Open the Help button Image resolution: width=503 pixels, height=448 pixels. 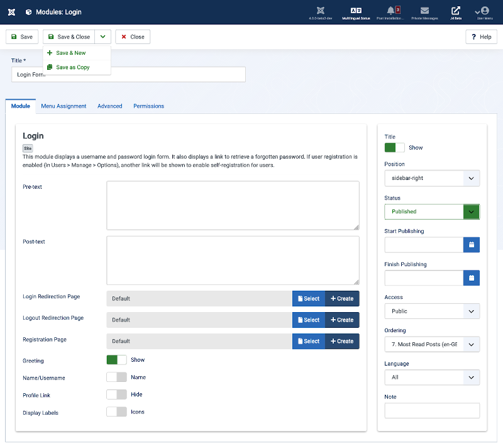[481, 37]
